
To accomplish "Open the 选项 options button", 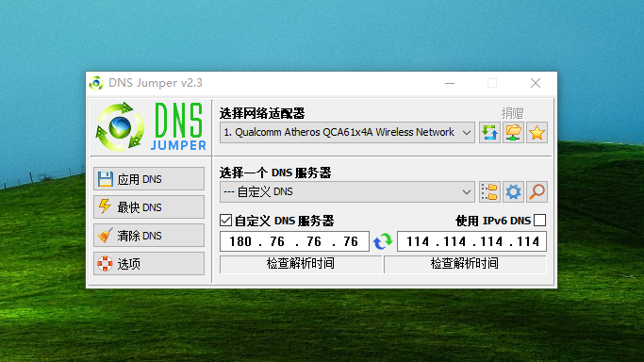I will (x=149, y=264).
